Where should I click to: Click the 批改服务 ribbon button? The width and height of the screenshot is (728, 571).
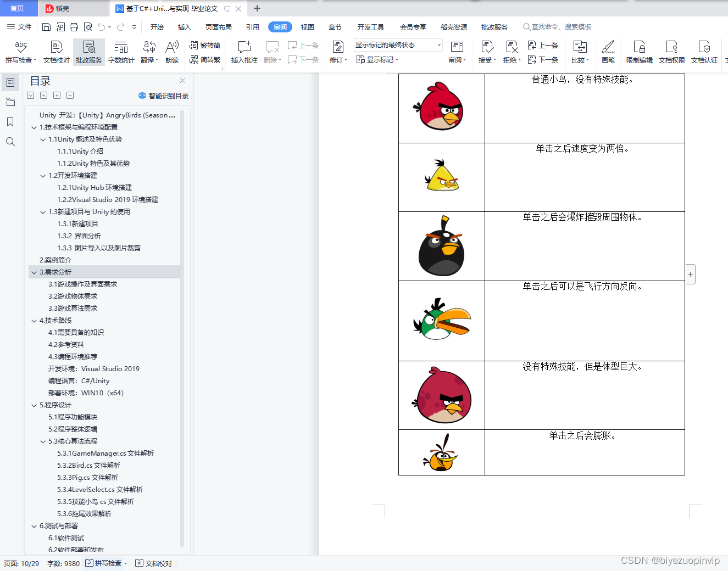pyautogui.click(x=89, y=52)
